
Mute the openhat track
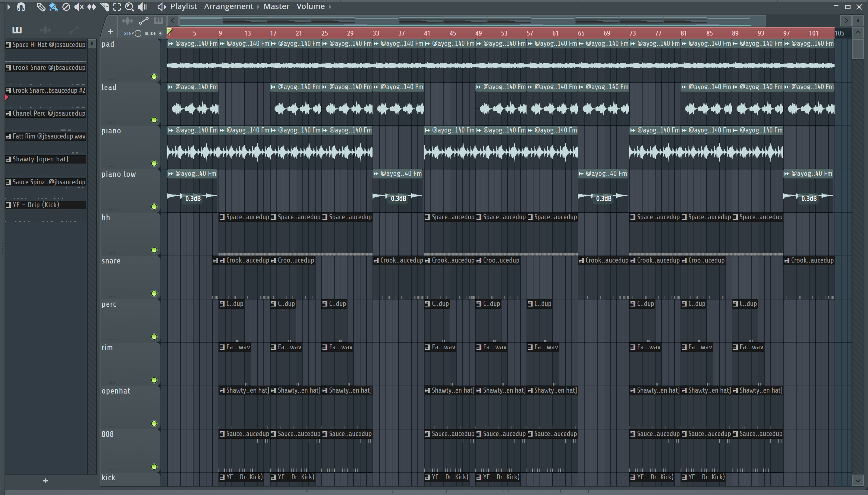154,424
